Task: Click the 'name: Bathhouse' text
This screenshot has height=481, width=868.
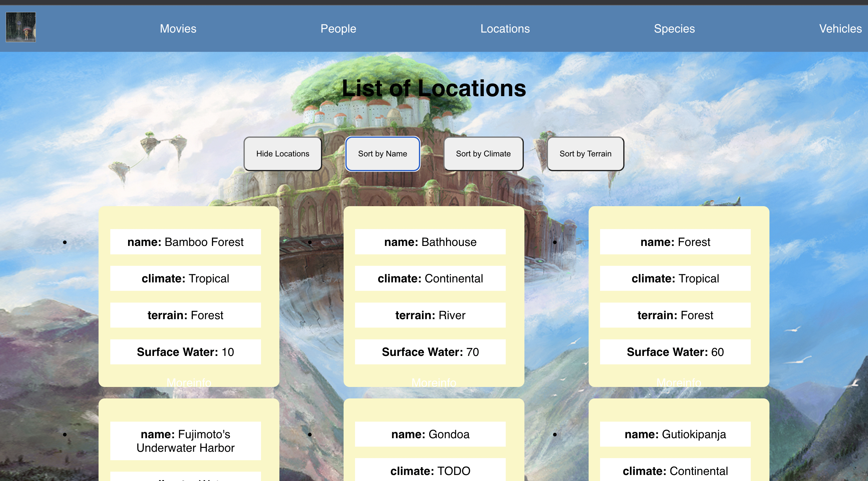Action: pyautogui.click(x=430, y=242)
